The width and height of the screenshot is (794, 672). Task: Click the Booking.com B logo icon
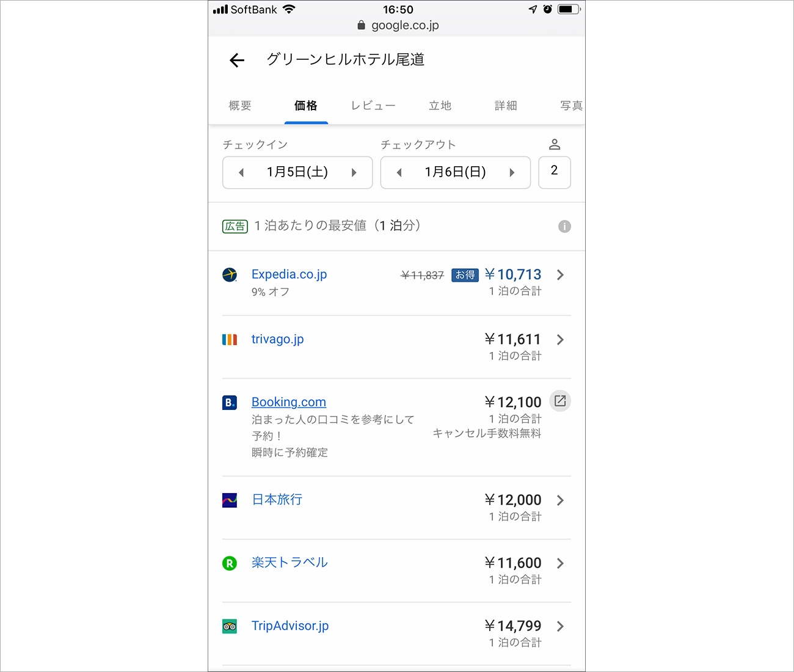point(230,403)
